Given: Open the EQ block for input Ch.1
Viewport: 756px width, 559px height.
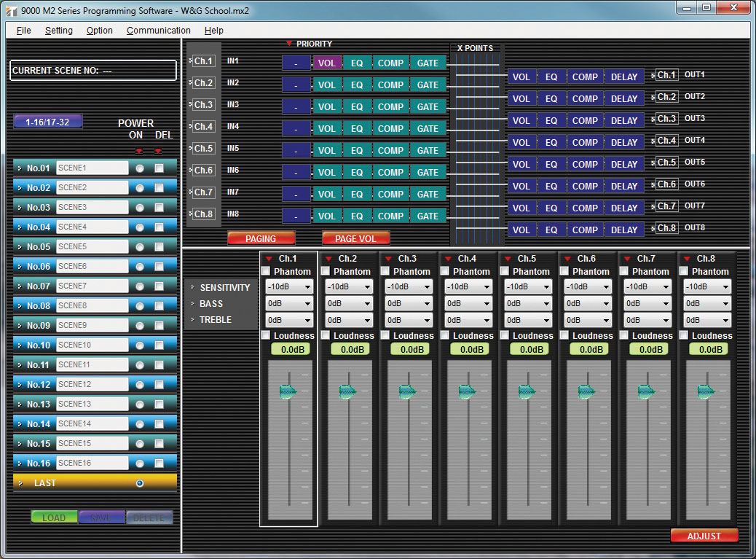Looking at the screenshot, I should 357,63.
